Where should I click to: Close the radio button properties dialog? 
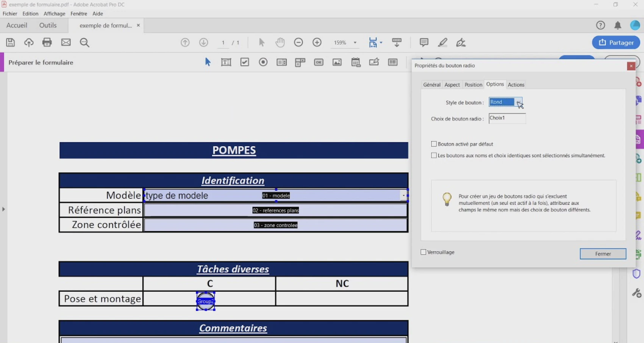(x=631, y=66)
